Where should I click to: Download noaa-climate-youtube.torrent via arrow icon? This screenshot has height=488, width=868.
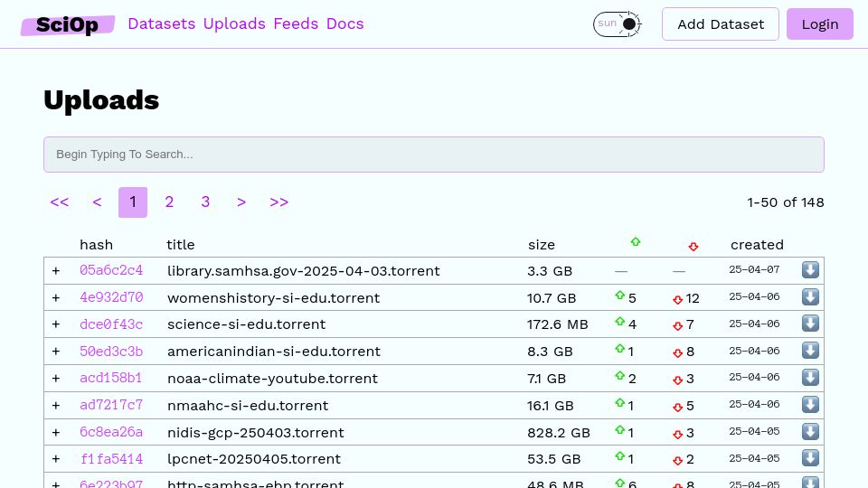pos(810,378)
